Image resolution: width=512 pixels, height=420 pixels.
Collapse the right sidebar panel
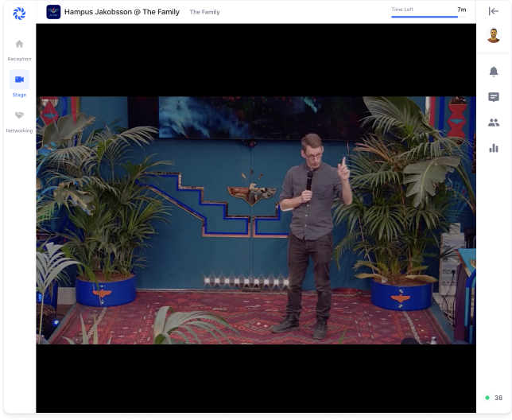click(x=493, y=11)
